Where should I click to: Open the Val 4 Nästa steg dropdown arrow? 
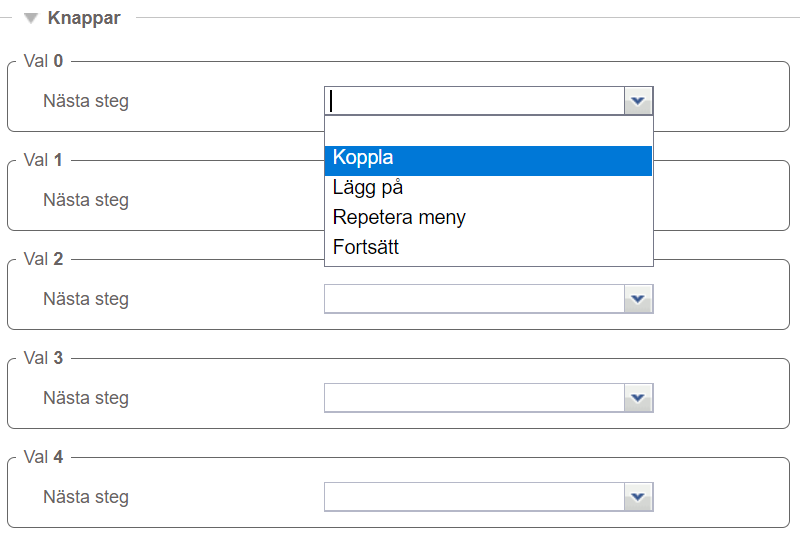(x=638, y=497)
